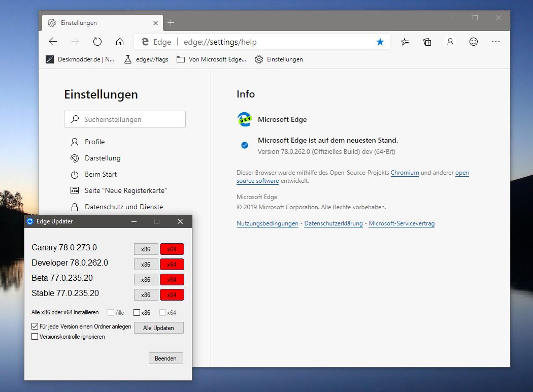Click the magnifier icon in search settings box

pos(75,119)
